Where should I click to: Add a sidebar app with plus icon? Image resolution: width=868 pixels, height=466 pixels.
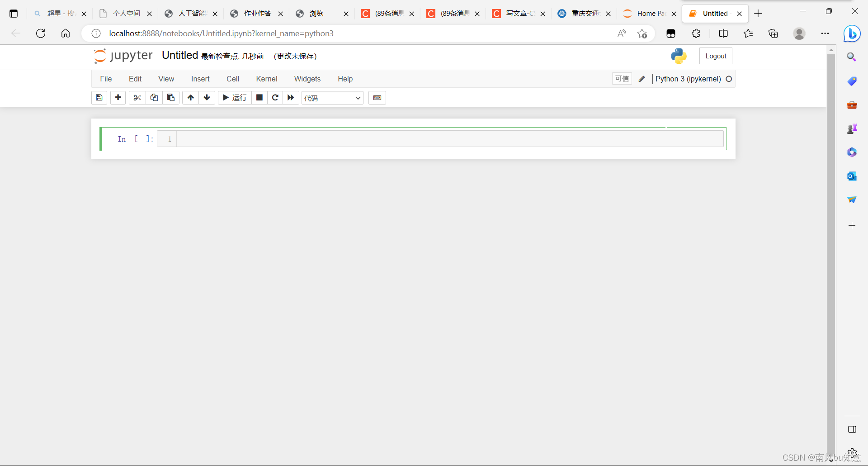[x=852, y=225]
